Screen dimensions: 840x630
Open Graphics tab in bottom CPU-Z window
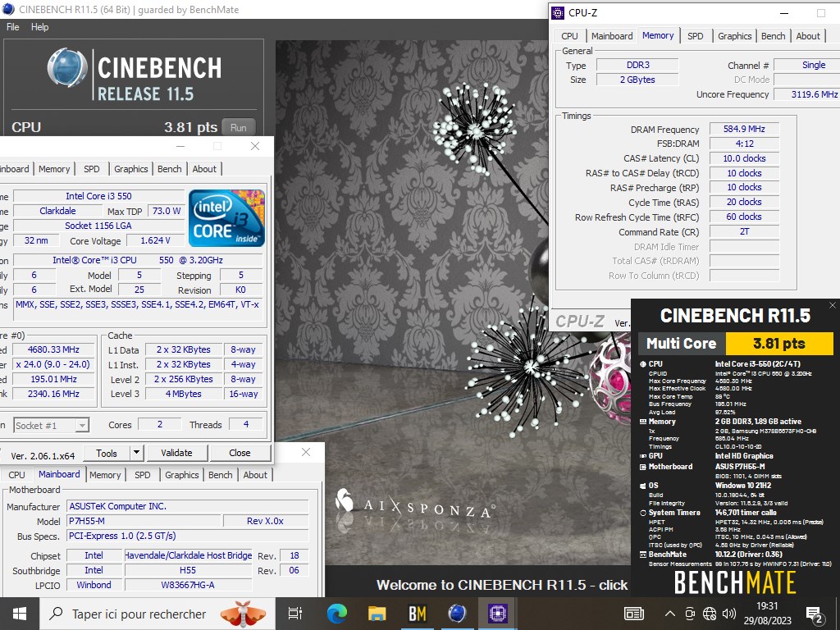click(181, 475)
